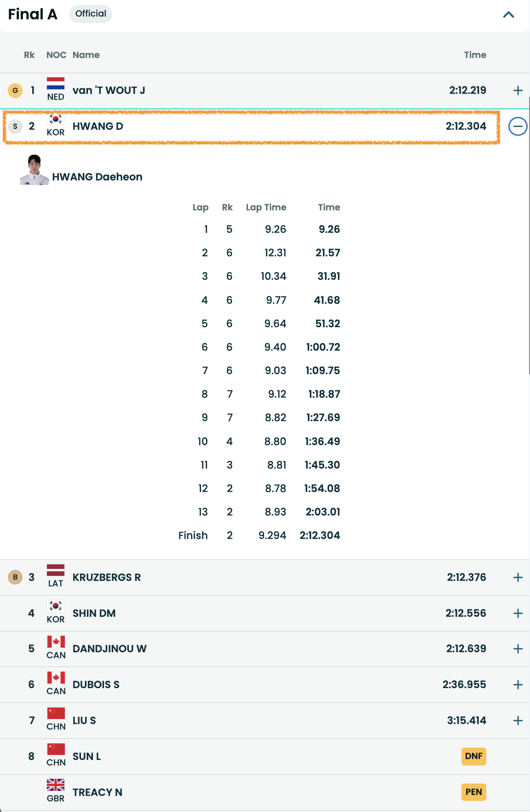Open HWANG Daeheon athlete name link

97,177
